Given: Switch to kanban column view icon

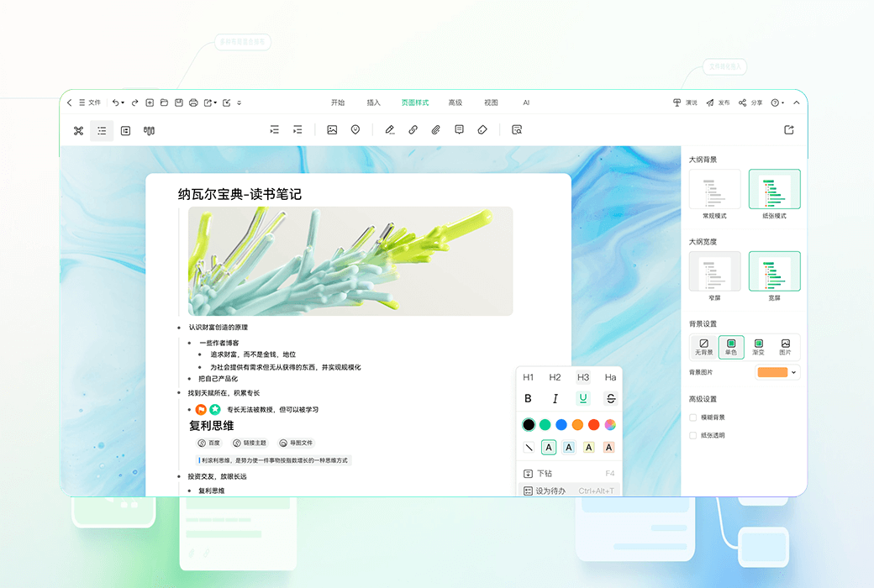Looking at the screenshot, I should [x=149, y=130].
